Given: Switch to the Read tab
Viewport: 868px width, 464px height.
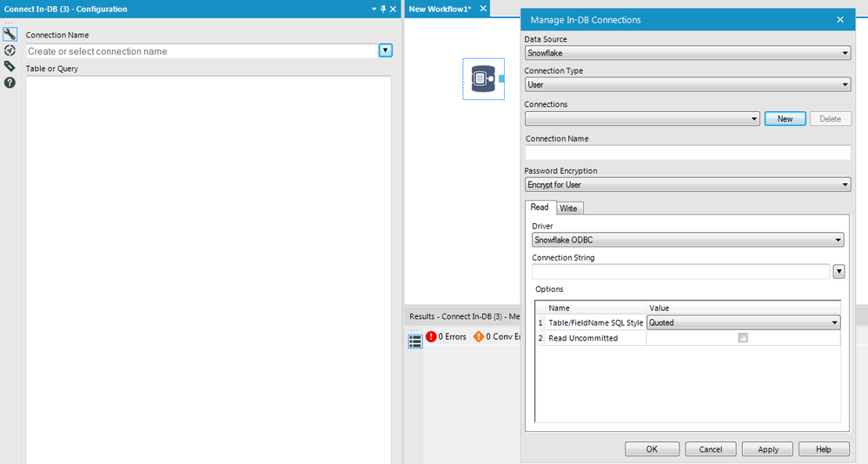Looking at the screenshot, I should (x=540, y=207).
